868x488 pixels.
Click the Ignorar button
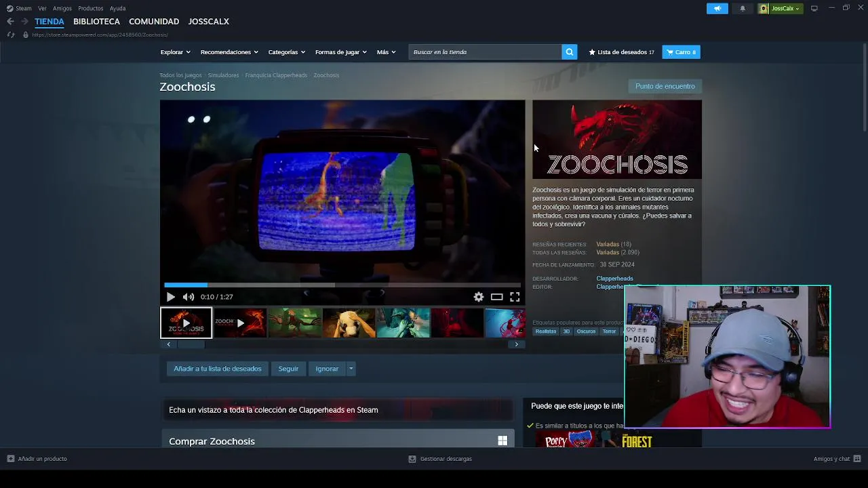pos(327,369)
